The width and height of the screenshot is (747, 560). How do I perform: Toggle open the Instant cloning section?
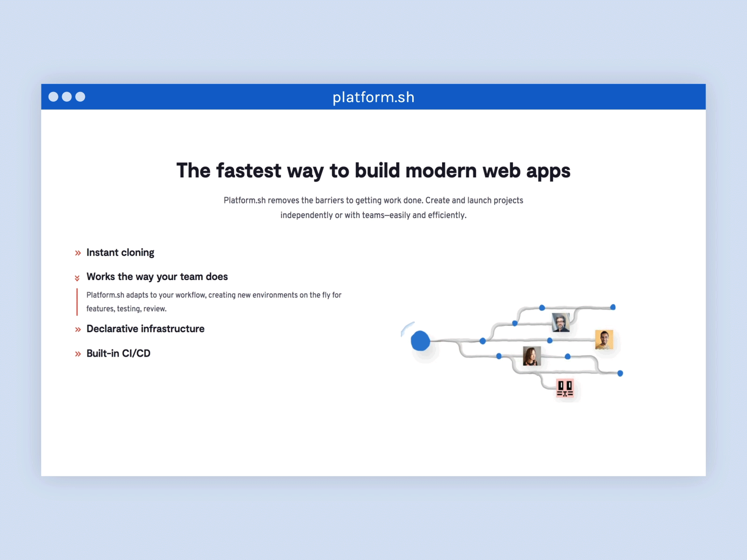pos(120,252)
